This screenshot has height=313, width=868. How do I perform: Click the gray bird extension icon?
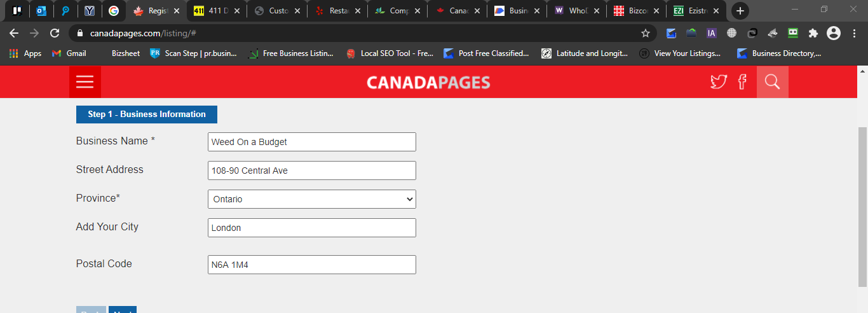tap(773, 33)
